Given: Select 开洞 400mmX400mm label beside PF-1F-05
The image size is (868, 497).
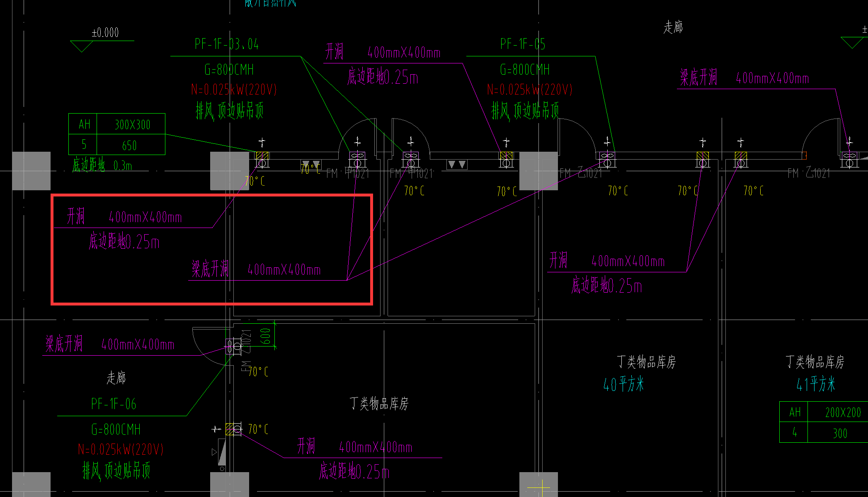Looking at the screenshot, I should (383, 52).
